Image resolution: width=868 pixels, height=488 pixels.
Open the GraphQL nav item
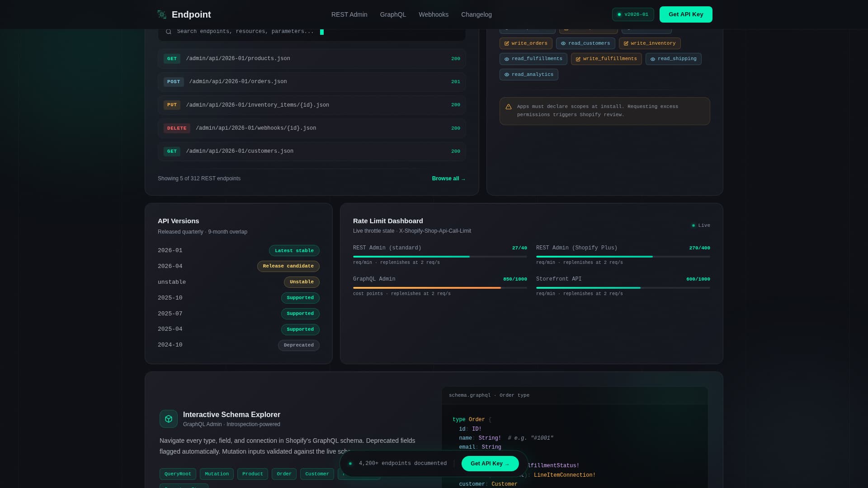point(393,14)
